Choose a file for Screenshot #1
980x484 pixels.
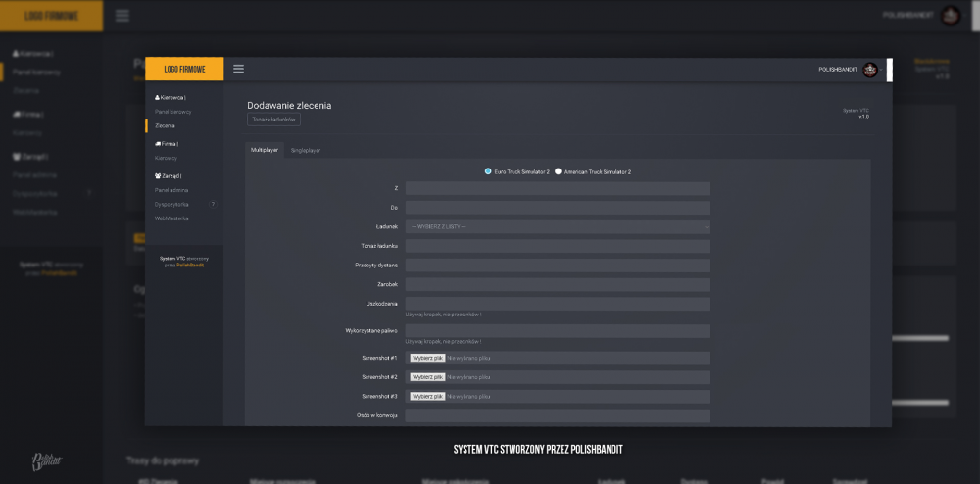point(426,358)
